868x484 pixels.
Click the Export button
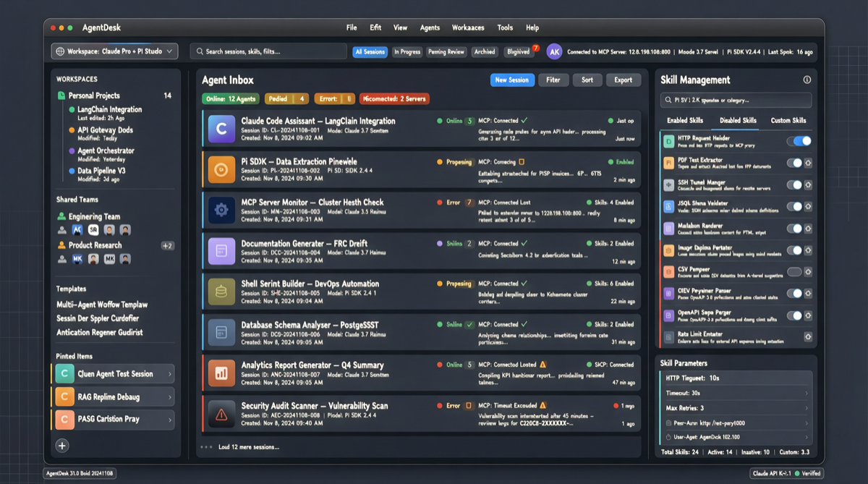(x=624, y=80)
